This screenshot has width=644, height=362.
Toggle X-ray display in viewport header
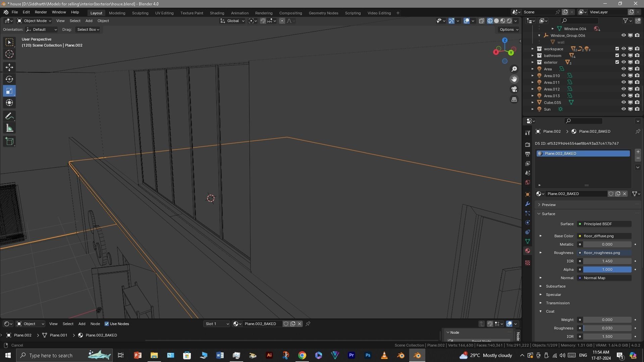(481, 21)
